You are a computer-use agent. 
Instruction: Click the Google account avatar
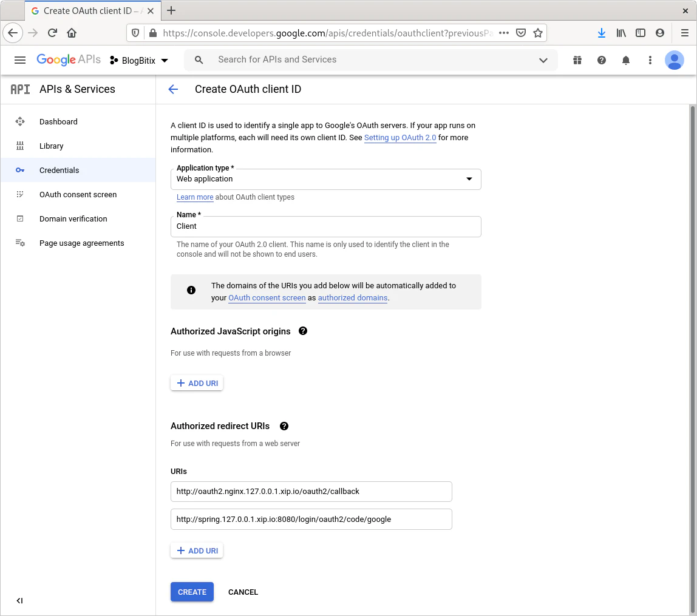click(674, 60)
